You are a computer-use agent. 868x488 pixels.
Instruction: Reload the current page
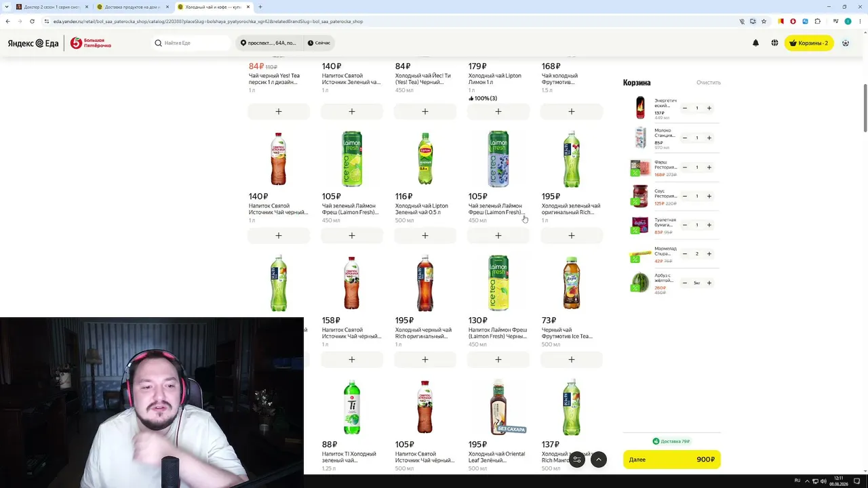(32, 21)
